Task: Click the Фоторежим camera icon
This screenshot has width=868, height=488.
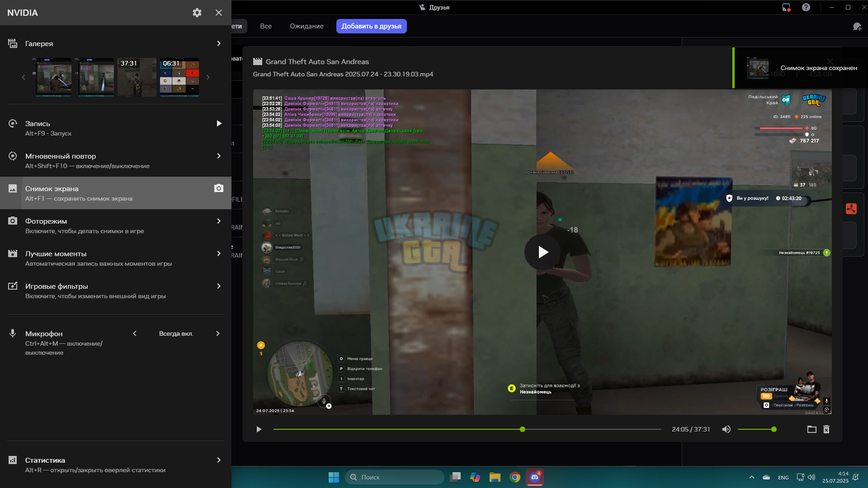Action: pyautogui.click(x=13, y=221)
